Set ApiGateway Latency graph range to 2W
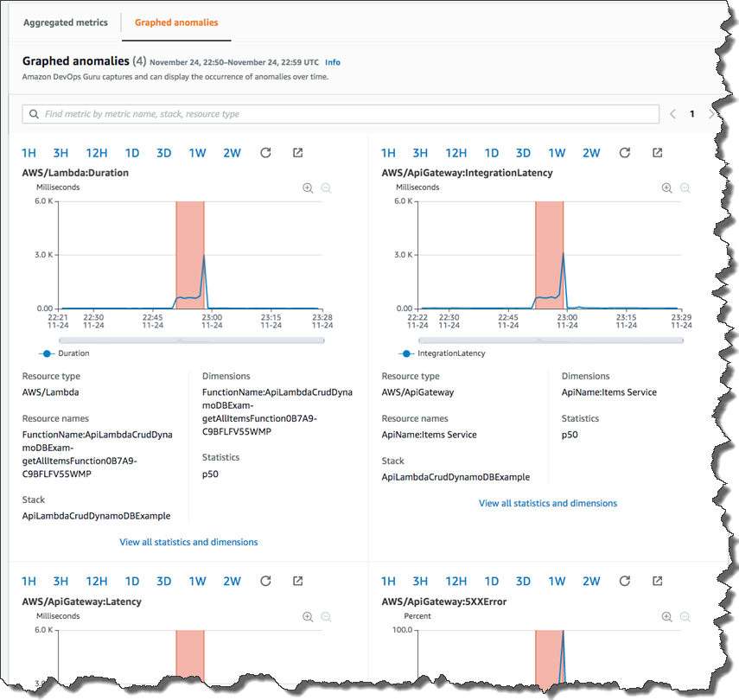 tap(232, 582)
